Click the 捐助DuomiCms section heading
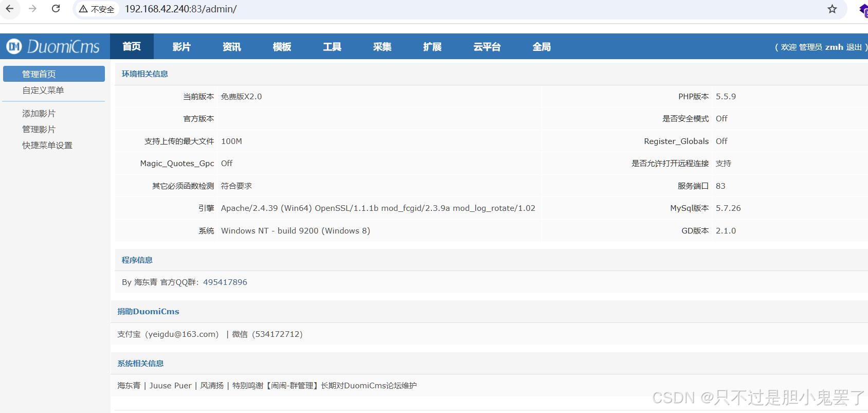The image size is (868, 413). (148, 312)
